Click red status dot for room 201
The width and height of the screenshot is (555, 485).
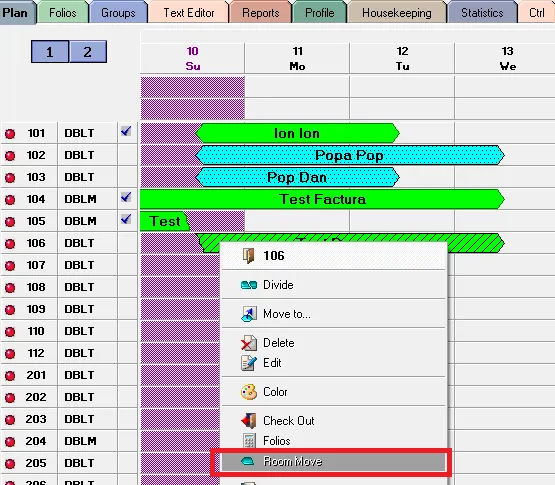[x=10, y=376]
